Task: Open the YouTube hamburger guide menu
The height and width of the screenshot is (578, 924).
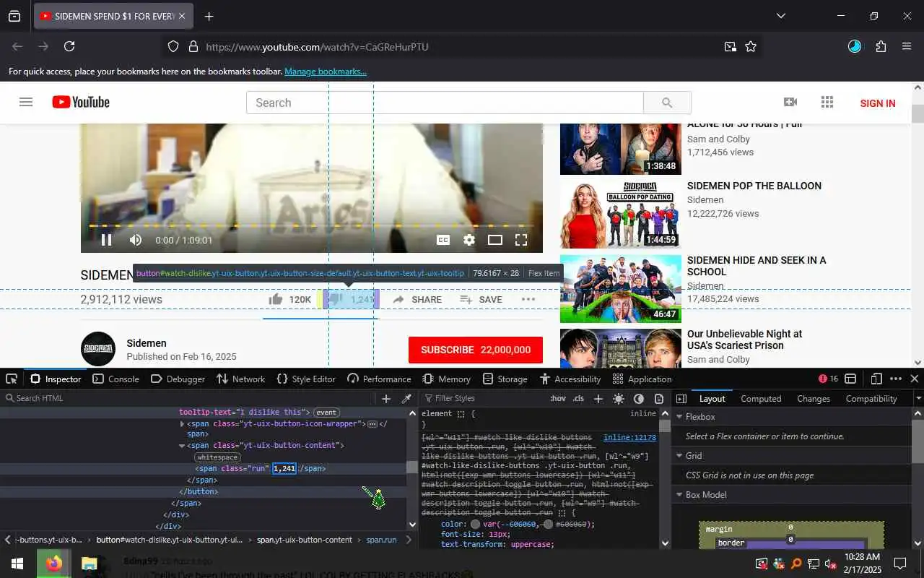Action: tap(26, 103)
